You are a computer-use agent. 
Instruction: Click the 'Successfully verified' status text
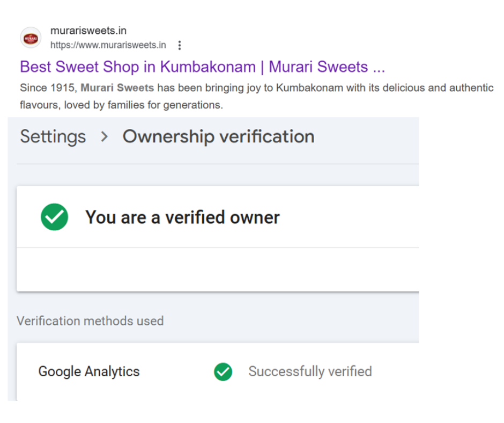(x=310, y=371)
